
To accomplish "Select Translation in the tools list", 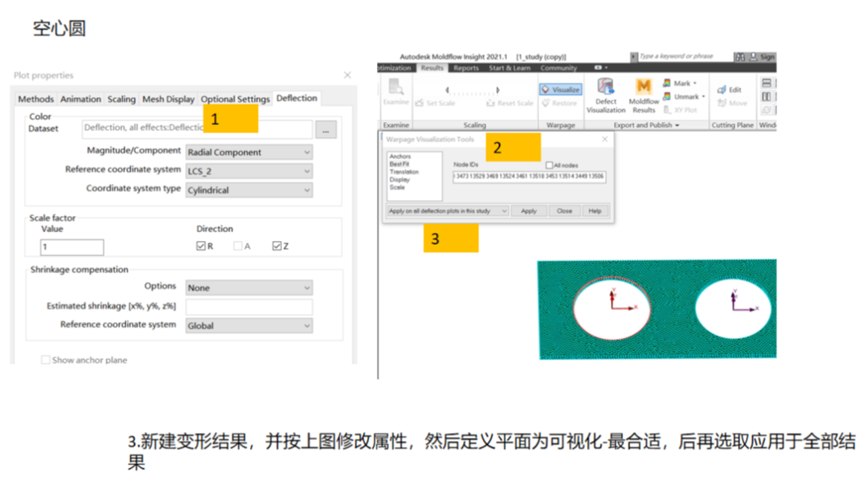I will (404, 172).
